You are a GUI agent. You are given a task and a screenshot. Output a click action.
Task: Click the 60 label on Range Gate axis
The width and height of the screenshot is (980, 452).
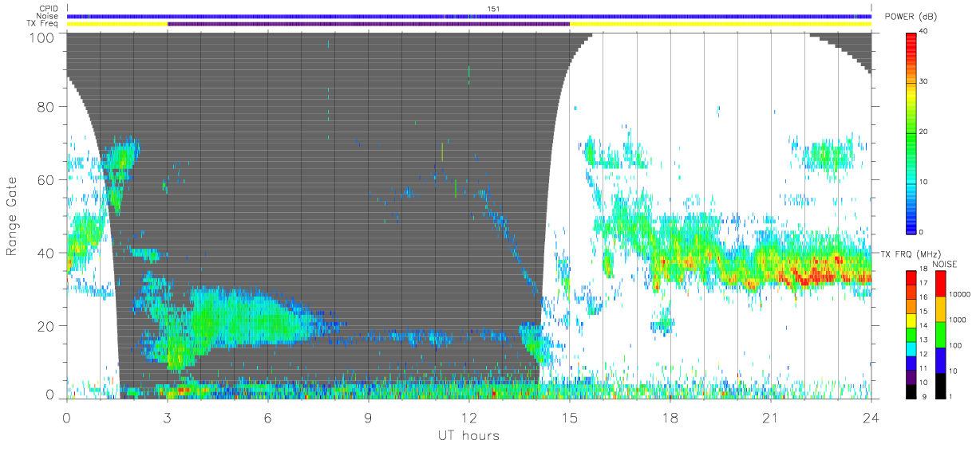45,180
